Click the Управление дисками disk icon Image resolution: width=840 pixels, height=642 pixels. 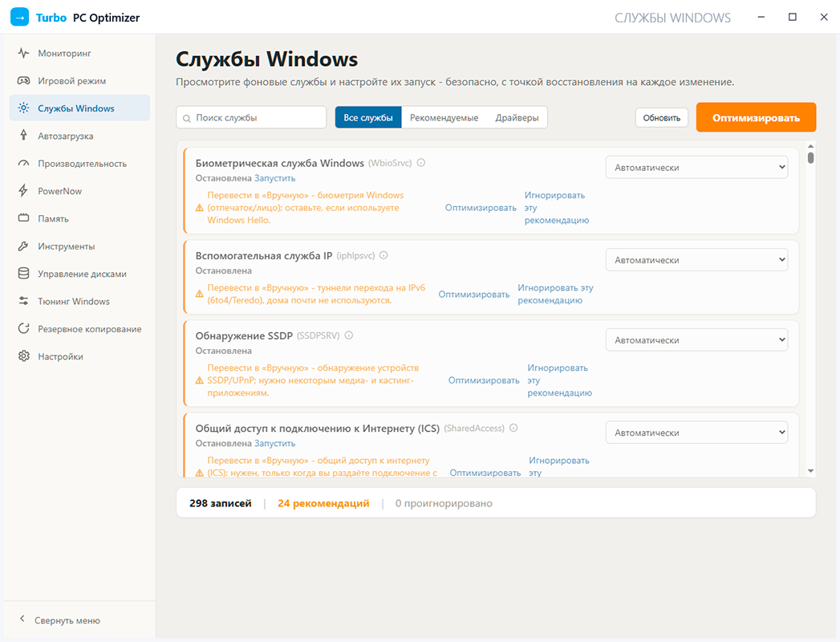point(23,274)
